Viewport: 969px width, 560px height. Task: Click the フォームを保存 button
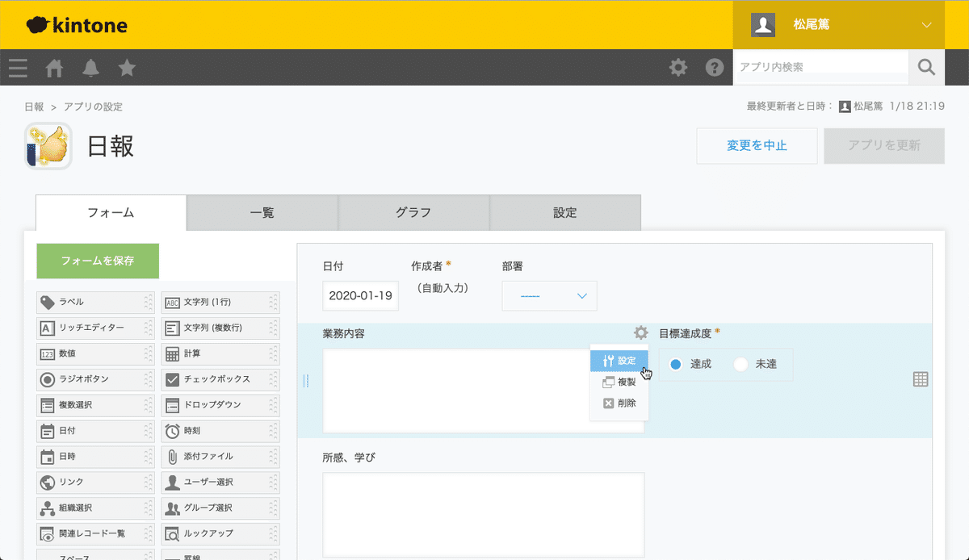[97, 261]
